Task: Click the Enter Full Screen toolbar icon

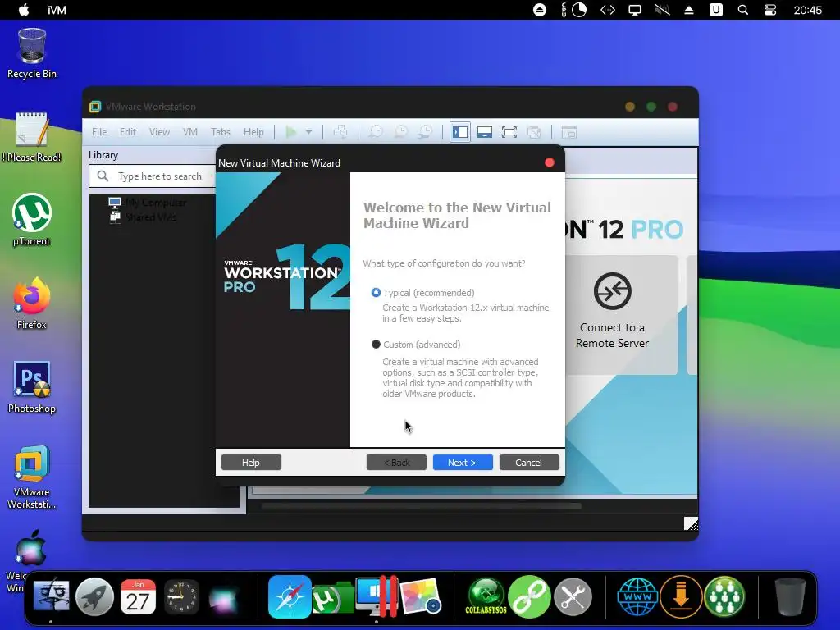Action: [509, 132]
